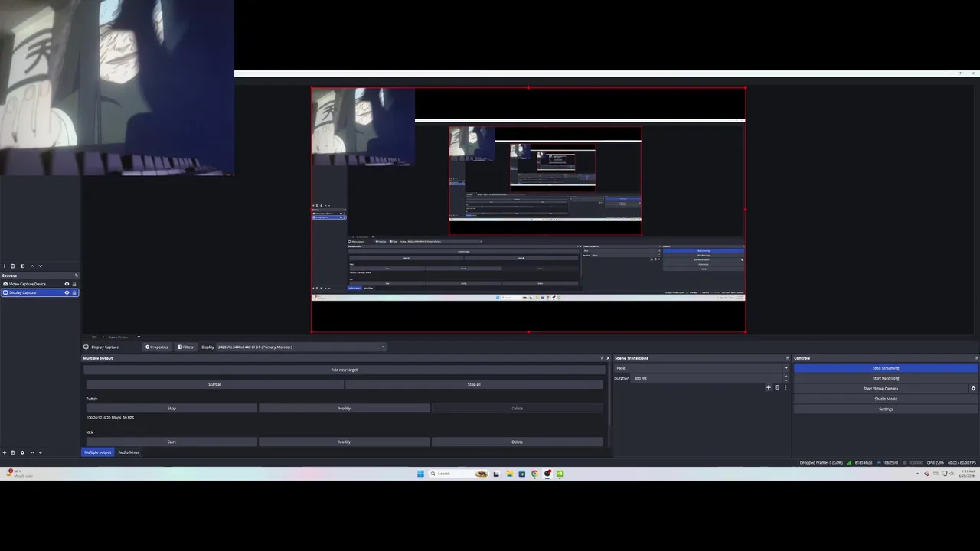980x551 pixels.
Task: Open Virtual Camera settings gear
Action: 974,389
